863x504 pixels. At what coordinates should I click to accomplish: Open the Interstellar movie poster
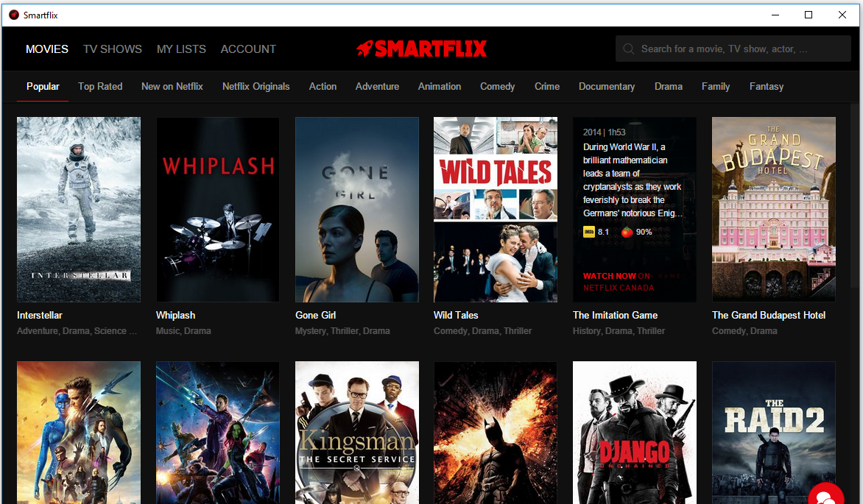[x=79, y=209]
